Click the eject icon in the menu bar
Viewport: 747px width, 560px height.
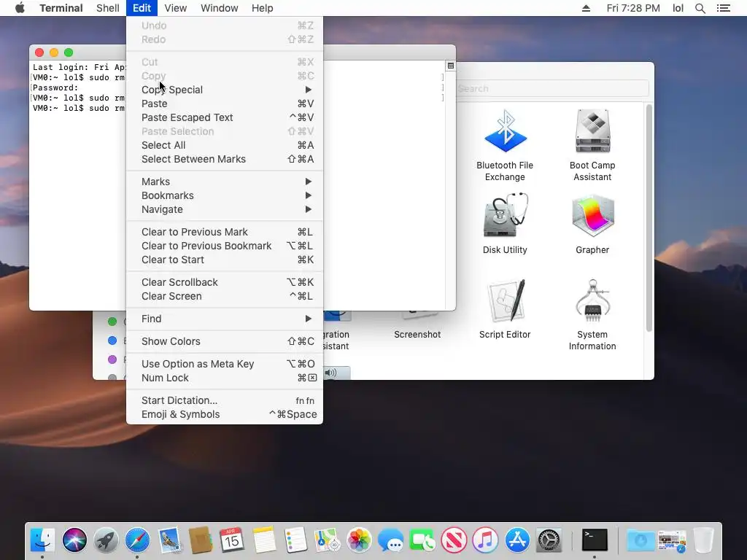point(586,8)
